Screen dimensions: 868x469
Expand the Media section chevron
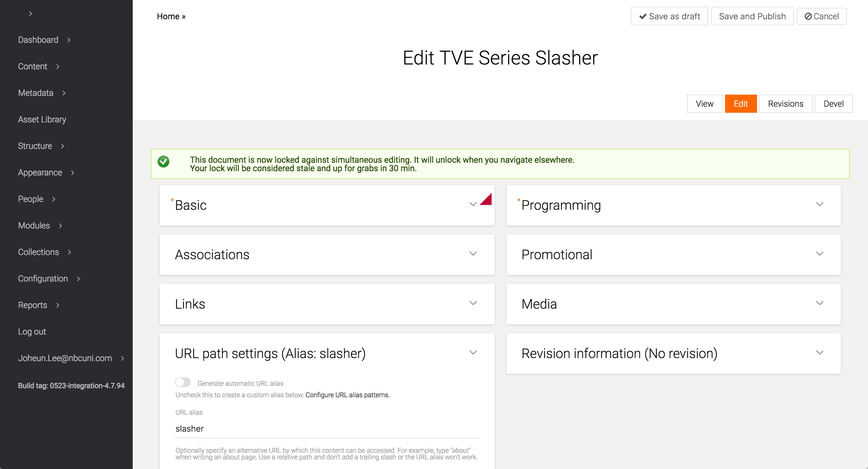[x=819, y=303]
